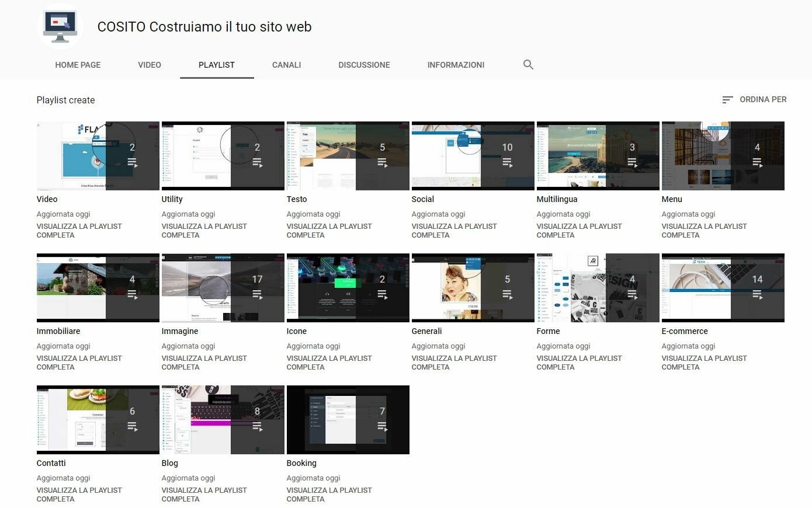The image size is (812, 508).
Task: Click VISUALIZZA LA PLAYLIST COMPLETA under Multilingua
Action: [x=579, y=230]
